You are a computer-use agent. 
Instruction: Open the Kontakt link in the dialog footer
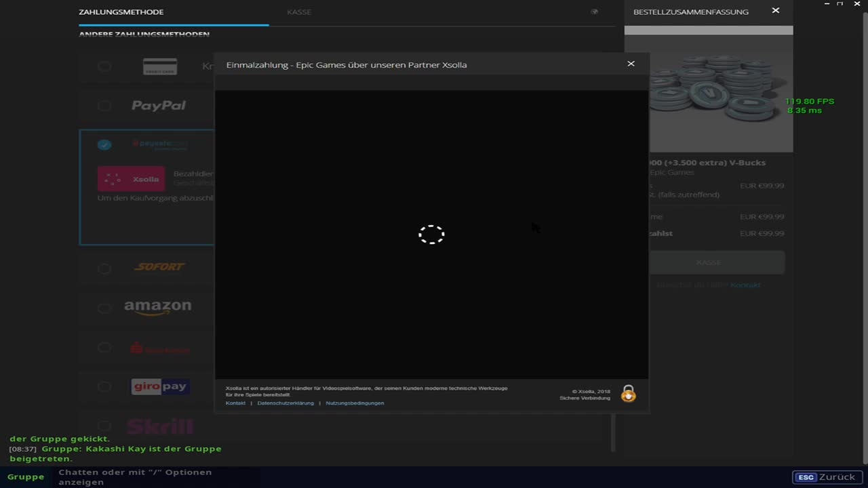click(x=235, y=403)
